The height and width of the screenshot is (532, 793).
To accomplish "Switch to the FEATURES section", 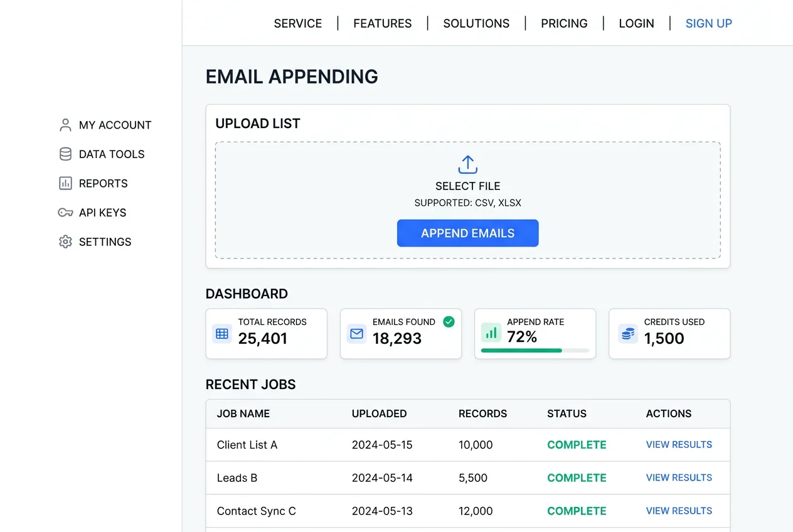I will 382,23.
